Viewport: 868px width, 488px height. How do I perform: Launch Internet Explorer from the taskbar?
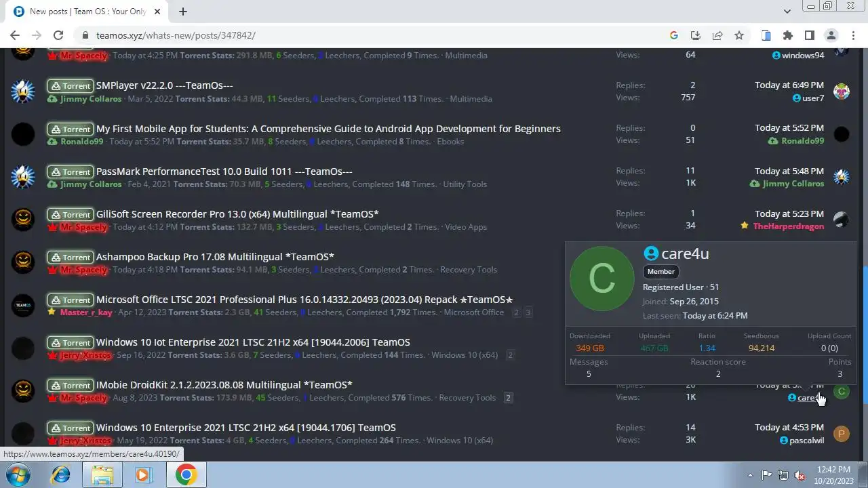[61, 474]
